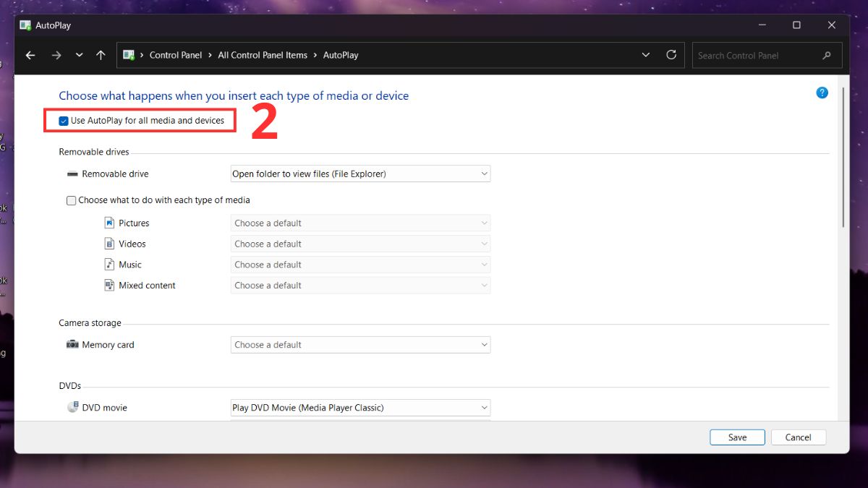Click the DVDs section heading

pyautogui.click(x=69, y=386)
